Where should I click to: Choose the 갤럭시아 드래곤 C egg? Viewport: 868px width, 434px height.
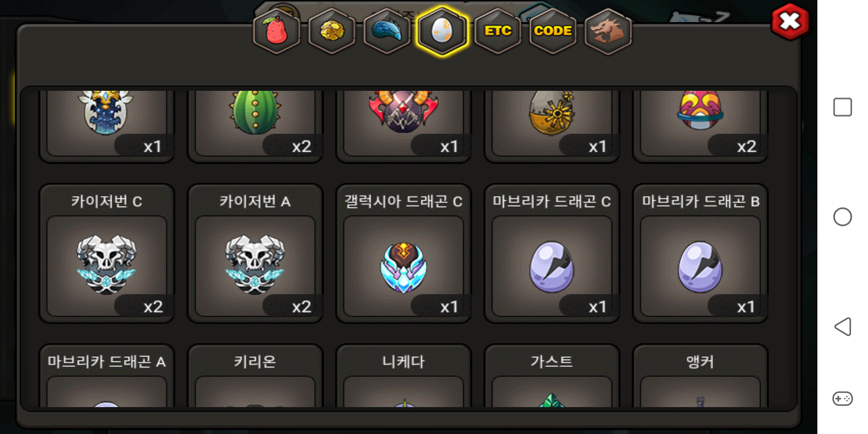coord(403,253)
